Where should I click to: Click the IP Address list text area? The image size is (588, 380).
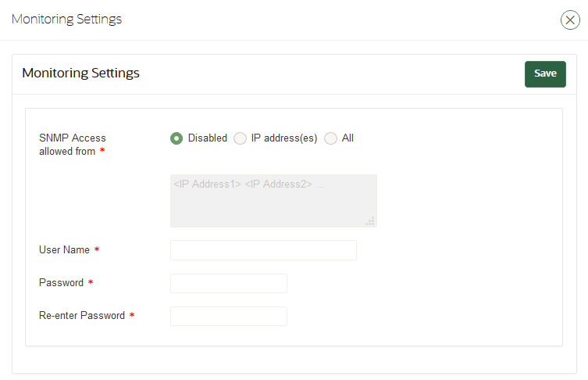pyautogui.click(x=273, y=201)
